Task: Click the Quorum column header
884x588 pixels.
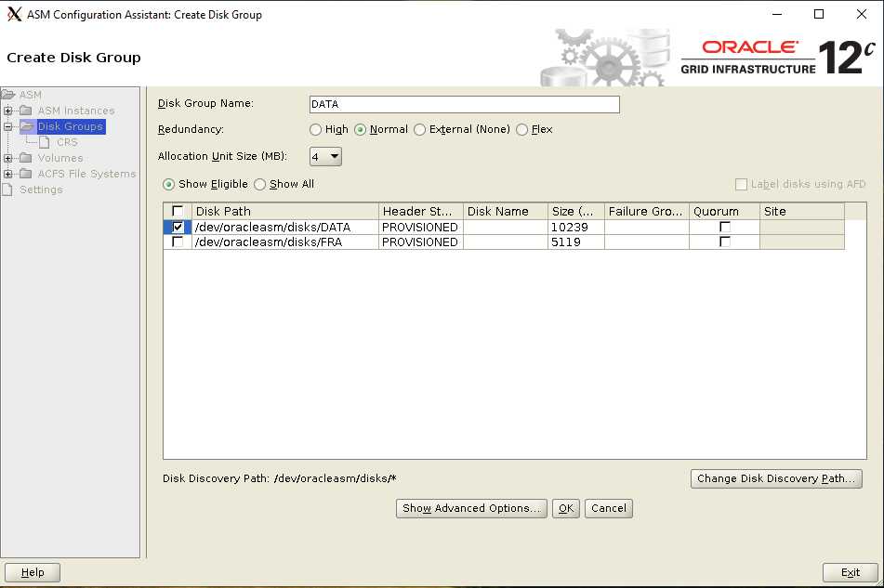Action: point(724,211)
